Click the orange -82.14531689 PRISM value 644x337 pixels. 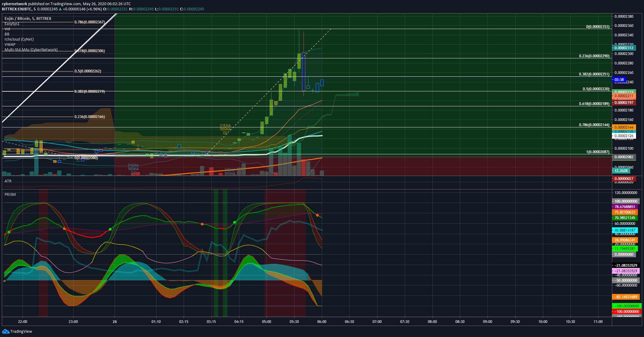[x=626, y=297]
